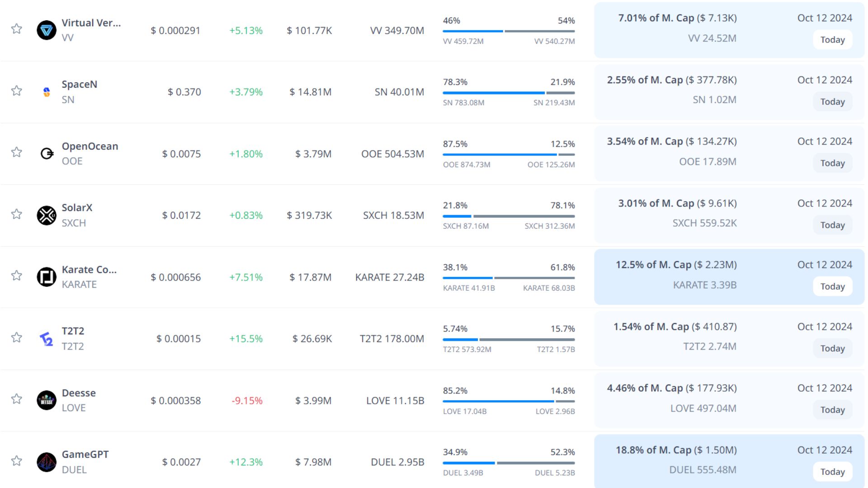Click the SpaceN token logo

[46, 92]
